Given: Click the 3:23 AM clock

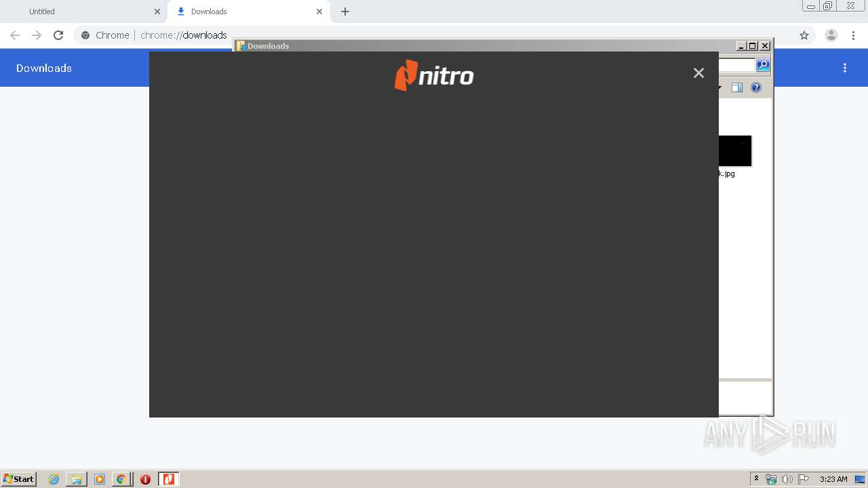Looking at the screenshot, I should [x=833, y=479].
